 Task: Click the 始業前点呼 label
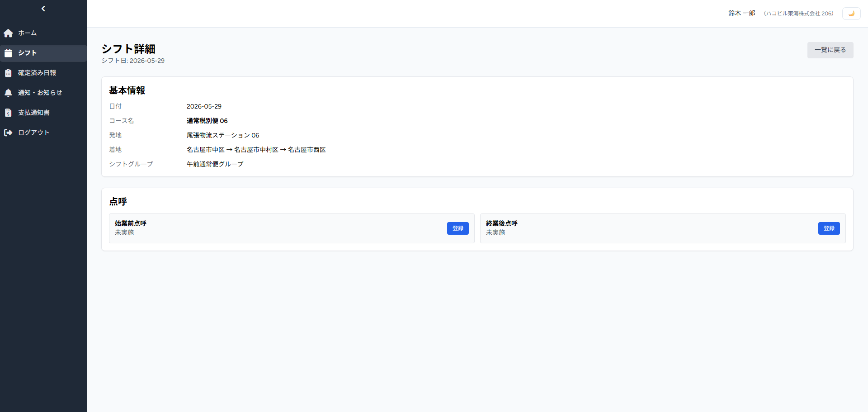click(x=131, y=223)
